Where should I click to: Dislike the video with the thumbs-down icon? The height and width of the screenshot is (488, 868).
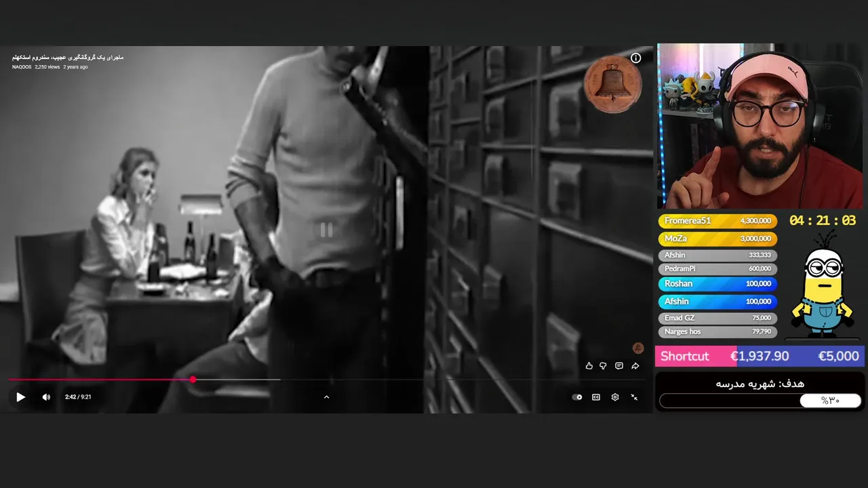603,366
